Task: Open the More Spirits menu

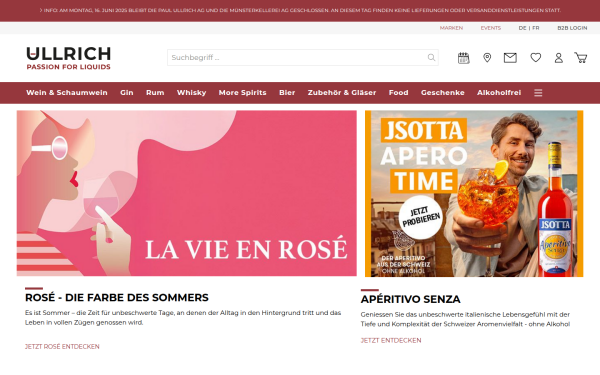Action: (242, 93)
